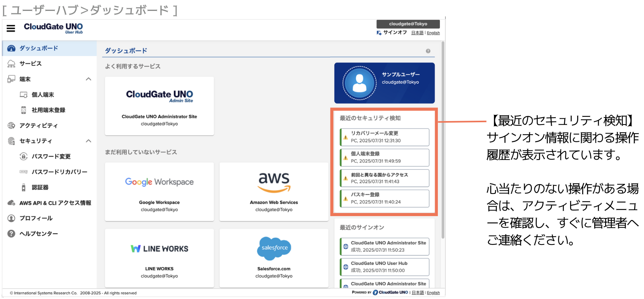This screenshot has height=299, width=644.
Task: Click the 認証器 authenticator icon
Action: (x=23, y=187)
